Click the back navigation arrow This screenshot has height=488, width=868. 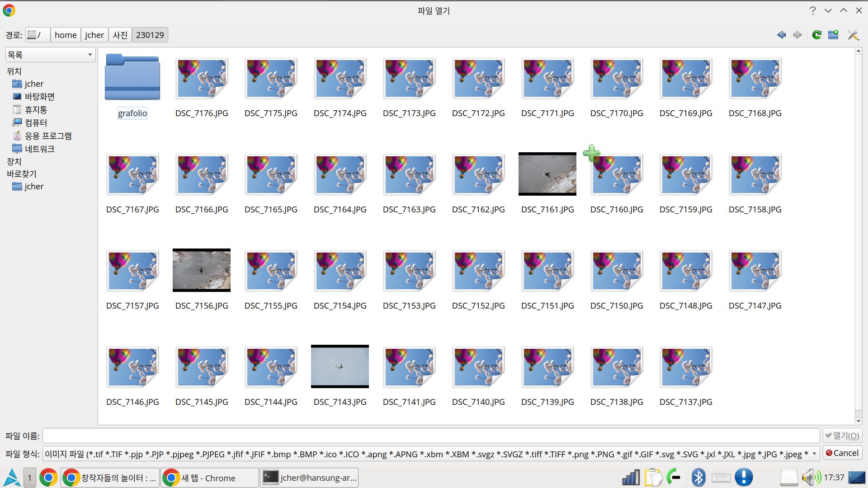pyautogui.click(x=782, y=35)
